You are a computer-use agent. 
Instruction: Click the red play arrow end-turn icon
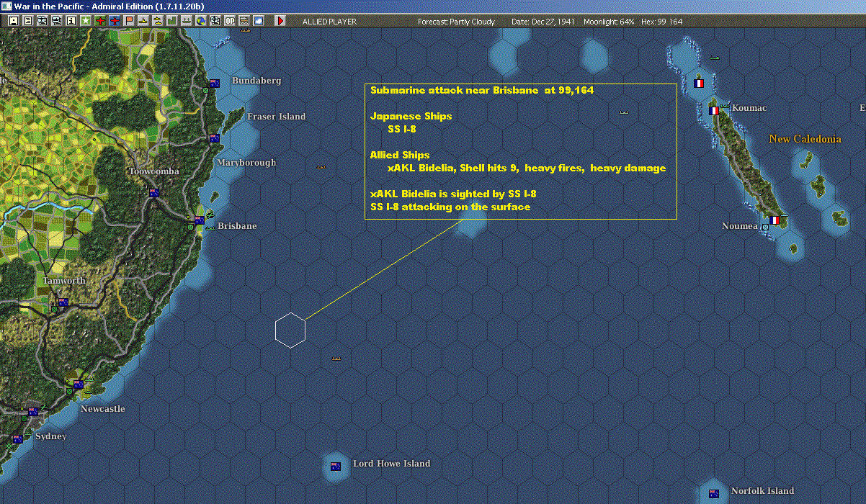click(x=280, y=21)
